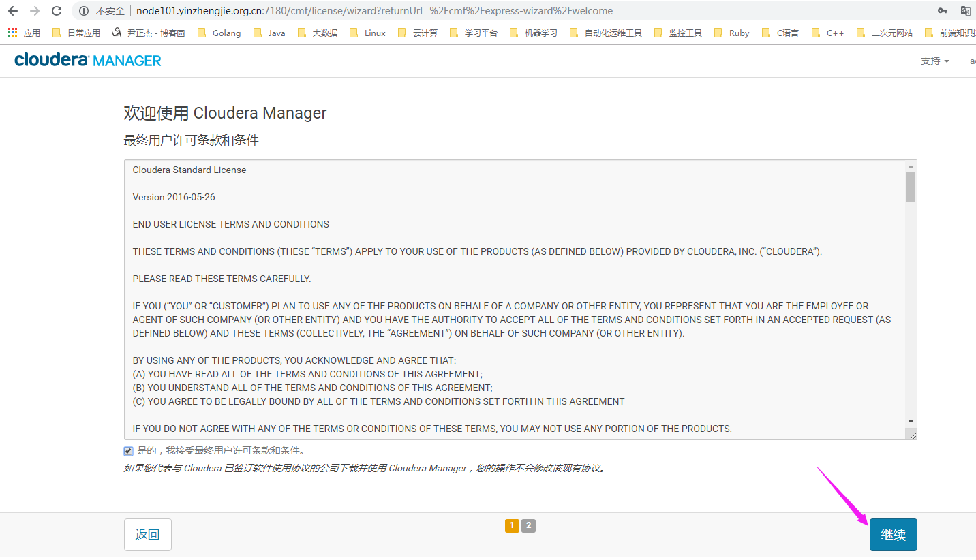Viewport: 976px width, 560px height.
Task: Open the C语言 bookmark folder
Action: [780, 33]
